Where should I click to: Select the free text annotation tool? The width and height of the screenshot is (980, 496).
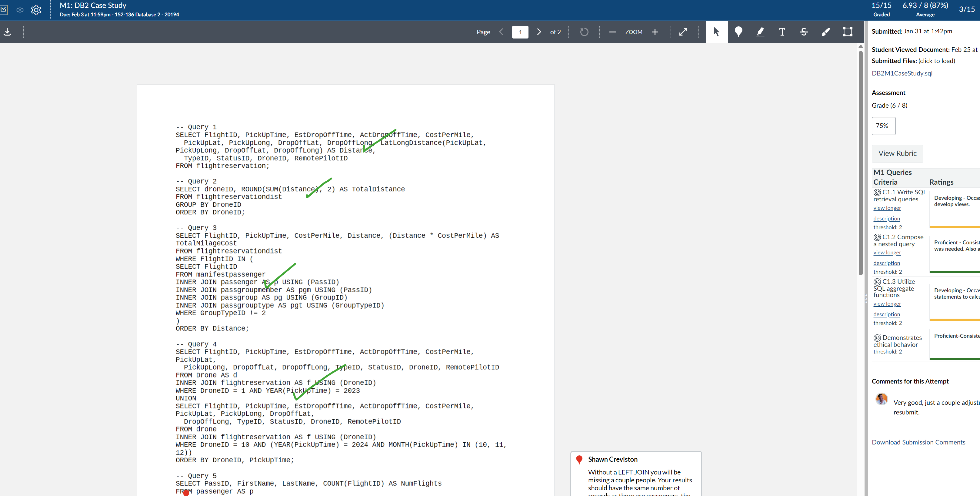782,32
